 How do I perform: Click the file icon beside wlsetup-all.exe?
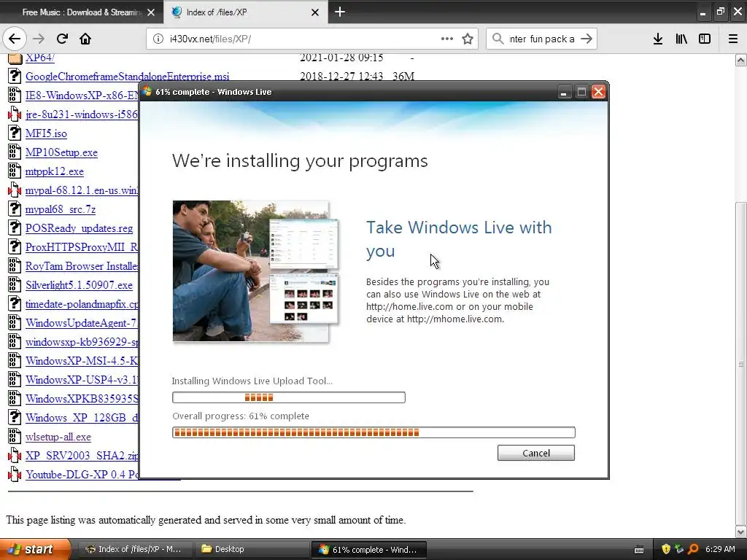[15, 436]
